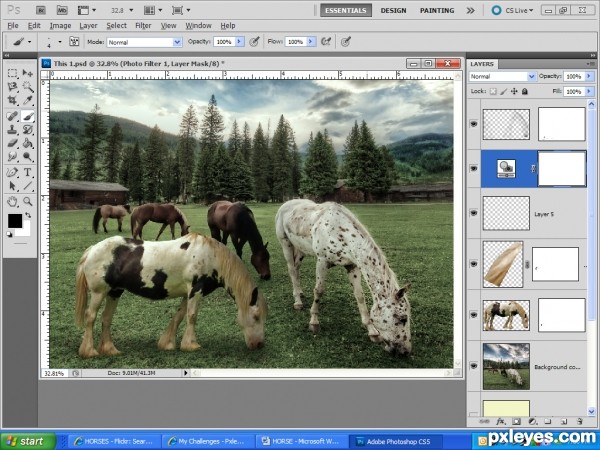Select the Rectangular Marquee tool
Image resolution: width=600 pixels, height=450 pixels.
[x=13, y=73]
